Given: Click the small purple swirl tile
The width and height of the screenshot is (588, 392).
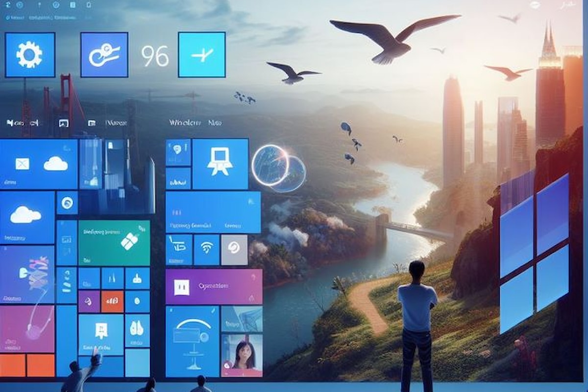Looking at the screenshot, I should (89, 301).
